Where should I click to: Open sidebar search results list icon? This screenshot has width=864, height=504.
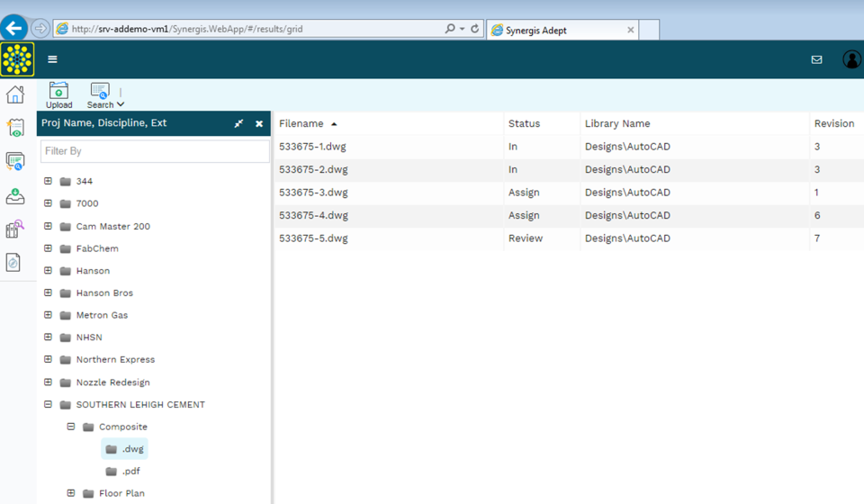pos(15,161)
